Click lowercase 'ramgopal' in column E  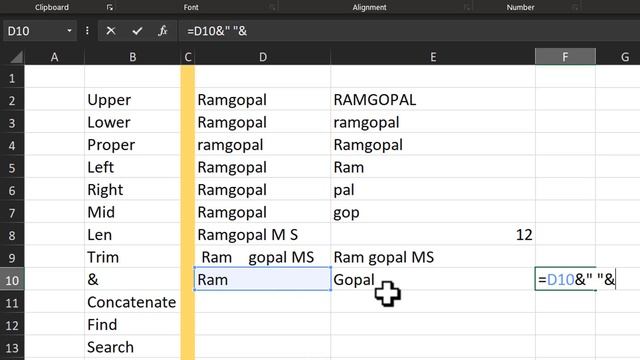pyautogui.click(x=433, y=122)
